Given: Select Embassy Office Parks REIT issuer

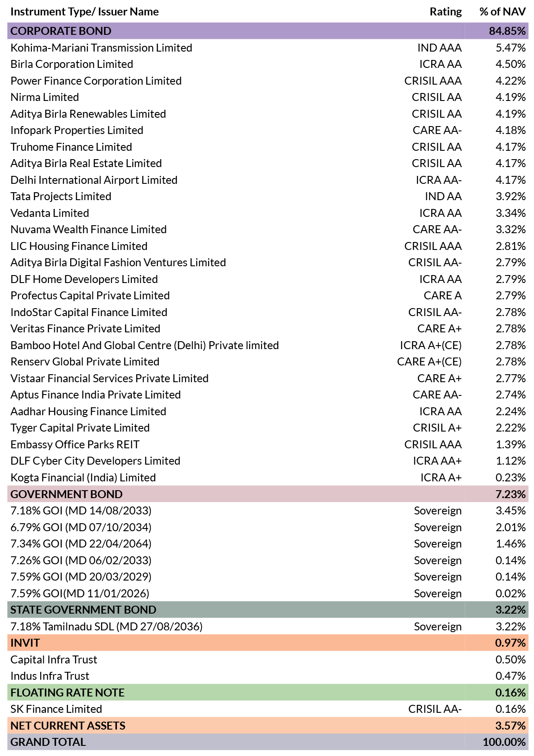Looking at the screenshot, I should coord(75,444).
